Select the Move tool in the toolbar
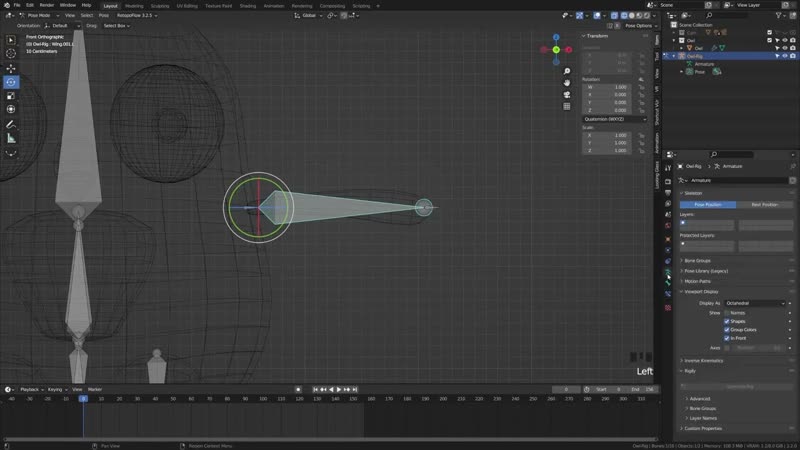This screenshot has width=800, height=450. tap(11, 68)
